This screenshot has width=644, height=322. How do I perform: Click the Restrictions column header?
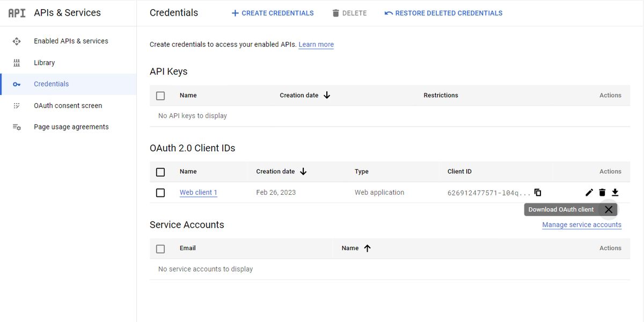[441, 95]
